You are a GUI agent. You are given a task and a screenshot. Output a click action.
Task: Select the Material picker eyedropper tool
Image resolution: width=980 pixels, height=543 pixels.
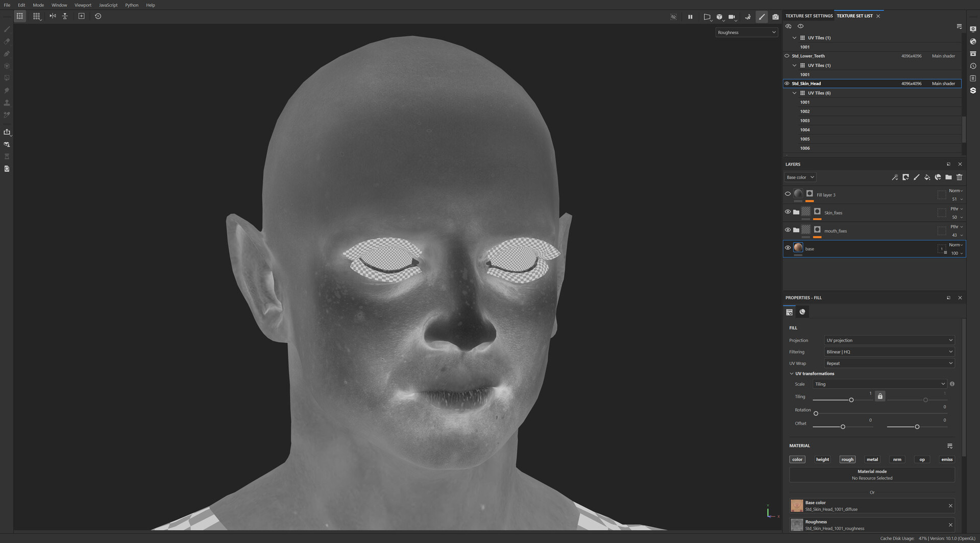[x=7, y=115]
